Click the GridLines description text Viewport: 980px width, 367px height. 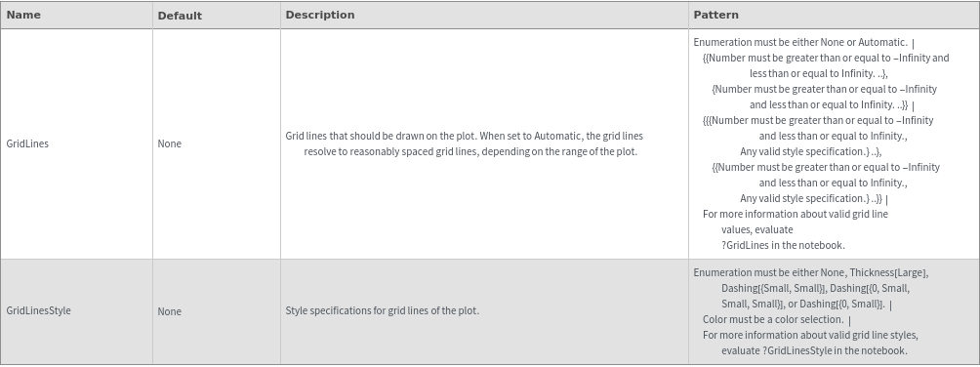pos(465,143)
